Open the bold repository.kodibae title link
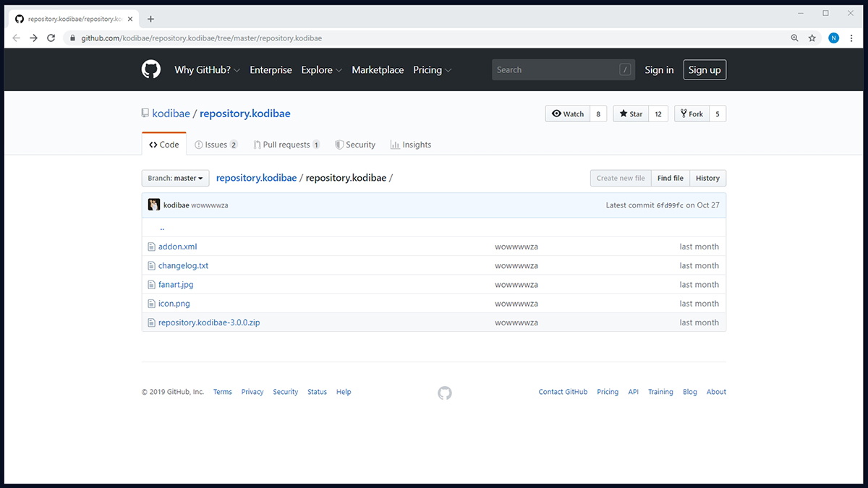The image size is (868, 488). click(x=245, y=114)
